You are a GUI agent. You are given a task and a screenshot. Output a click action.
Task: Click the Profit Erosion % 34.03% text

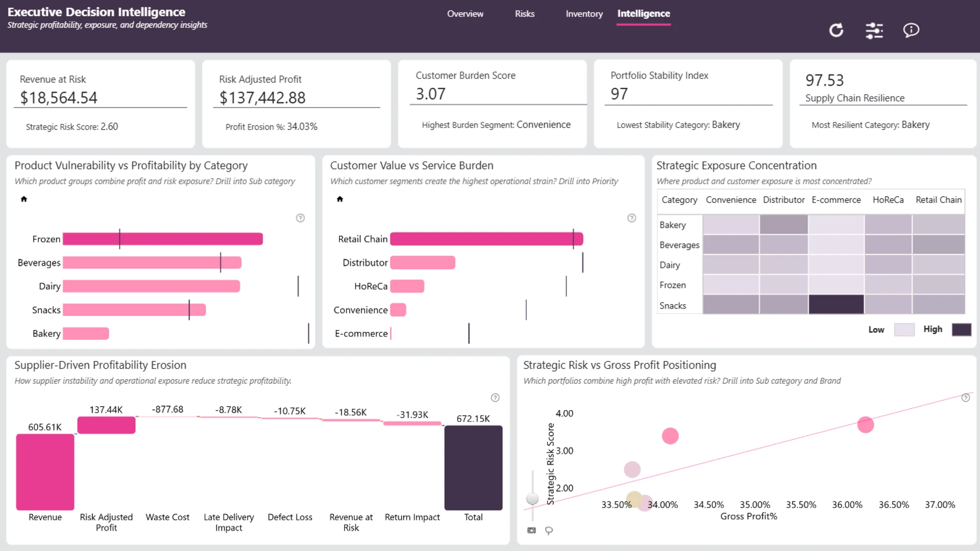click(272, 127)
